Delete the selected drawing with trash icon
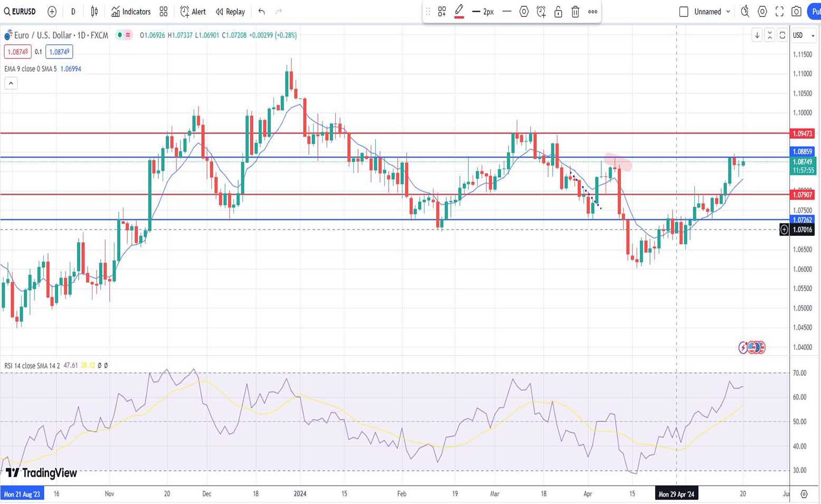821x504 pixels. [575, 12]
